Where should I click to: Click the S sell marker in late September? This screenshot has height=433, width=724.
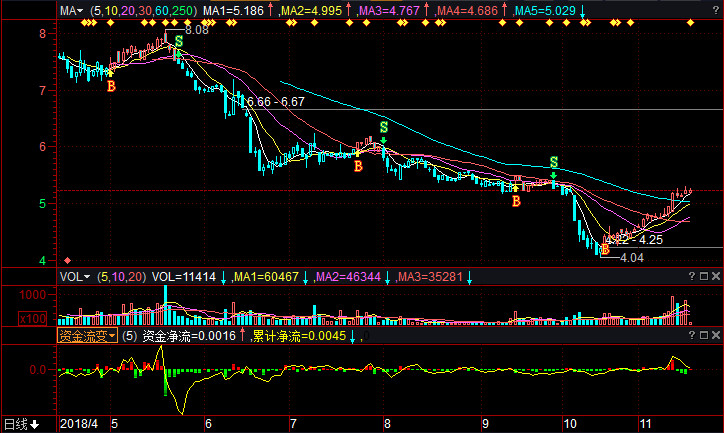pyautogui.click(x=553, y=162)
